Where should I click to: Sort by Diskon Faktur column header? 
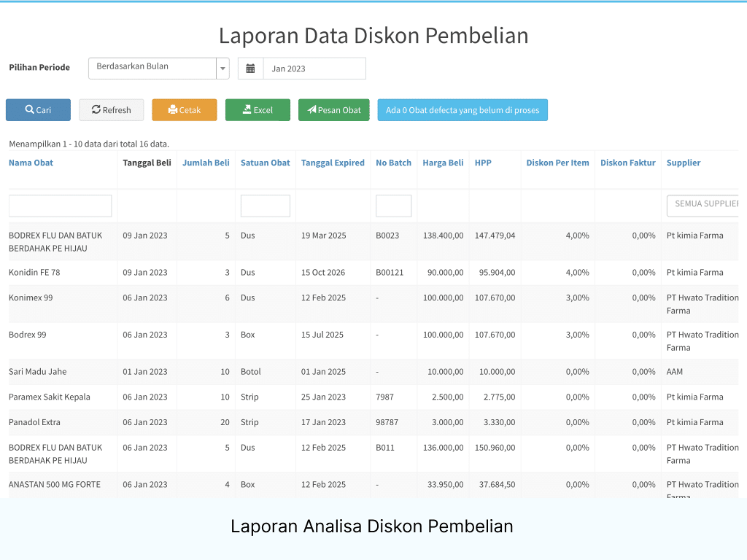628,163
